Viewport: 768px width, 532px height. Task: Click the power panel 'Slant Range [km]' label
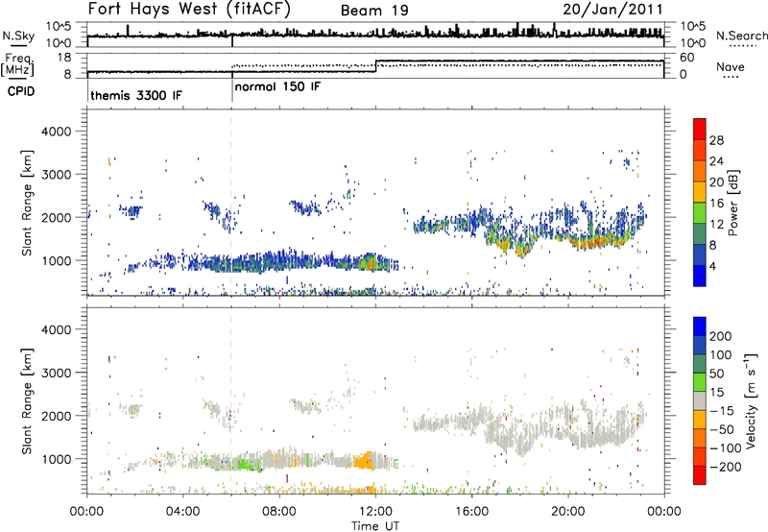pyautogui.click(x=27, y=203)
